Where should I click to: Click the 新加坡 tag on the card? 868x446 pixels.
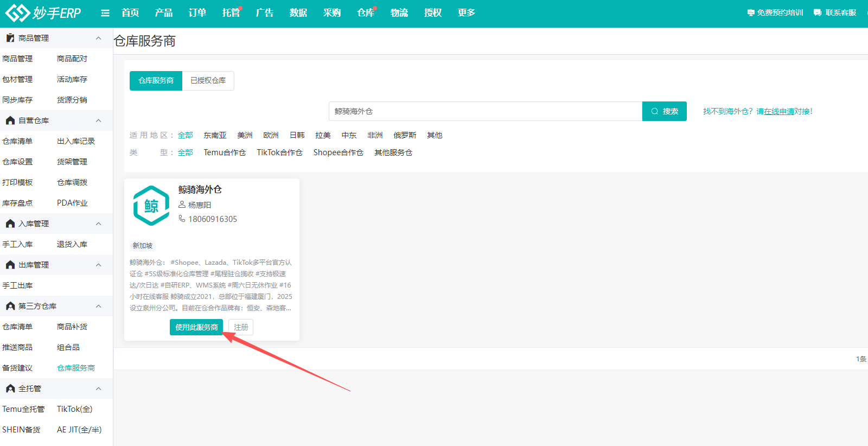point(143,246)
